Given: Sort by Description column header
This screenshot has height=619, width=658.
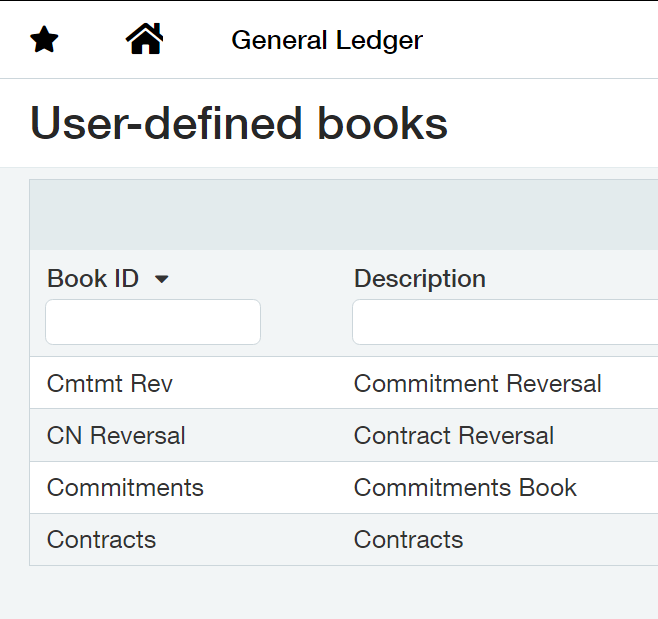Looking at the screenshot, I should [420, 279].
